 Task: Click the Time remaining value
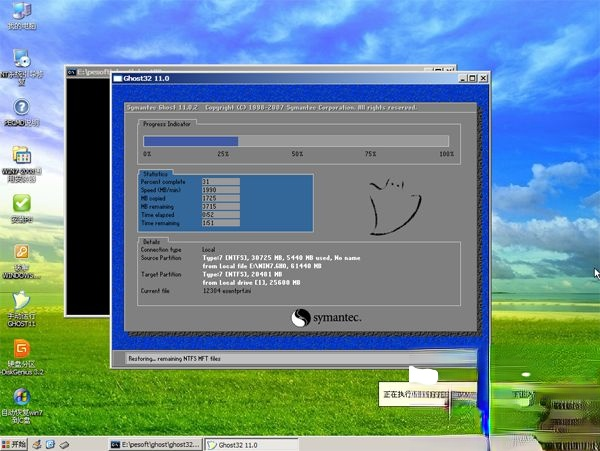pyautogui.click(x=221, y=223)
